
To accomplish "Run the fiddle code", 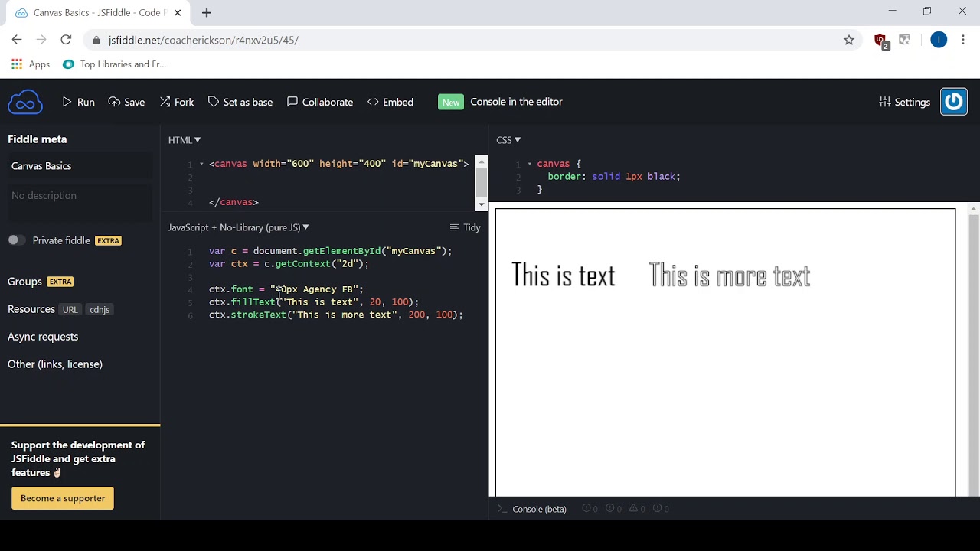I will (x=78, y=102).
